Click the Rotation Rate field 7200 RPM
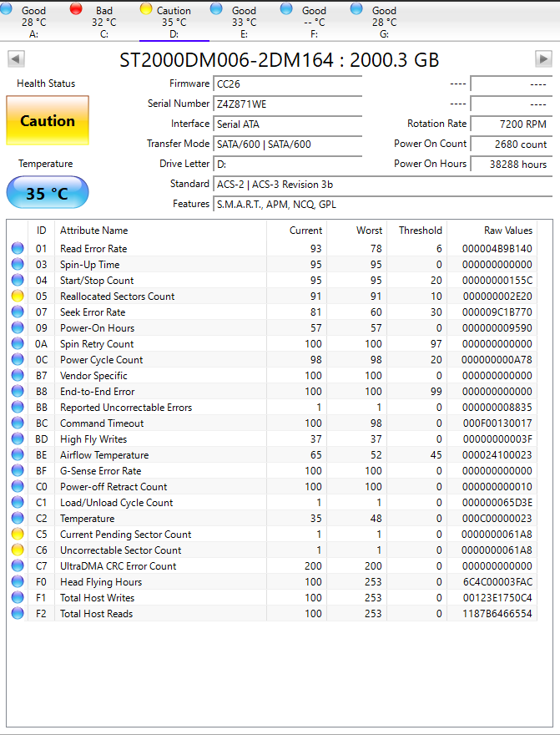The height and width of the screenshot is (735, 560). coord(512,124)
